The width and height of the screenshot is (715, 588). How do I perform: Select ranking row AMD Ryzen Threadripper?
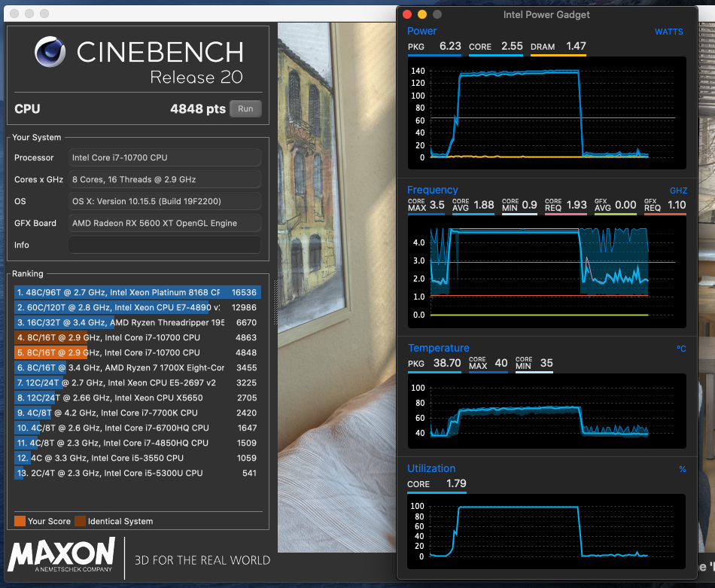tap(137, 322)
